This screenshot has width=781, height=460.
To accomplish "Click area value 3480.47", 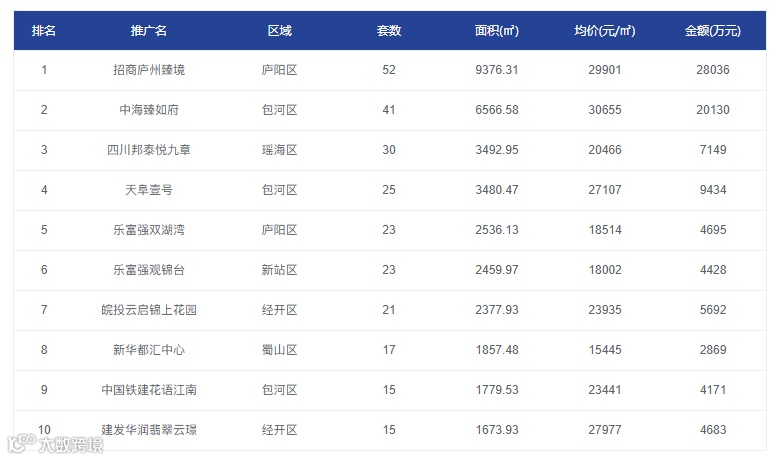I will pyautogui.click(x=497, y=190).
